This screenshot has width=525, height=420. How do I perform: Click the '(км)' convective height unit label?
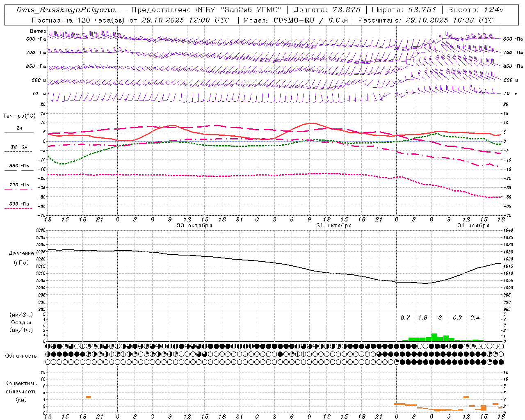(21, 399)
